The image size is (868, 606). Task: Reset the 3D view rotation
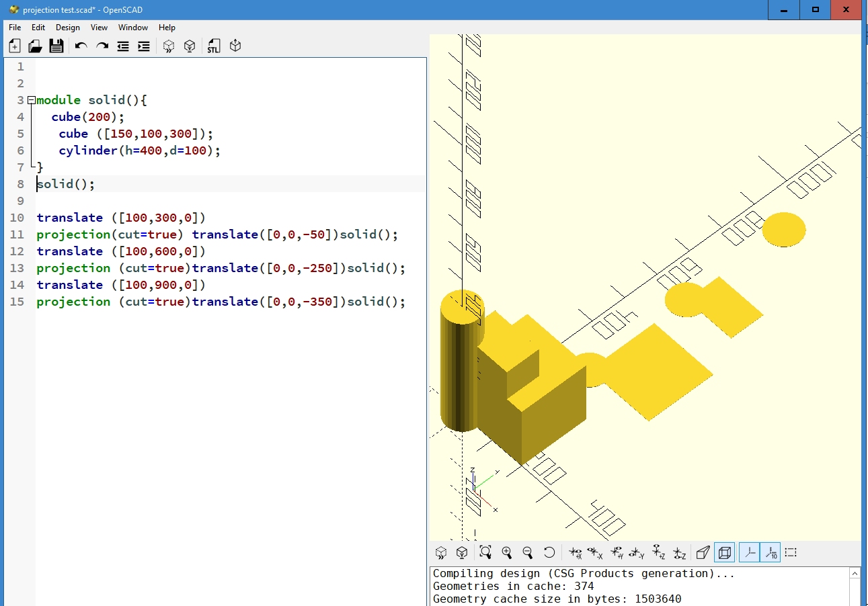tap(549, 552)
